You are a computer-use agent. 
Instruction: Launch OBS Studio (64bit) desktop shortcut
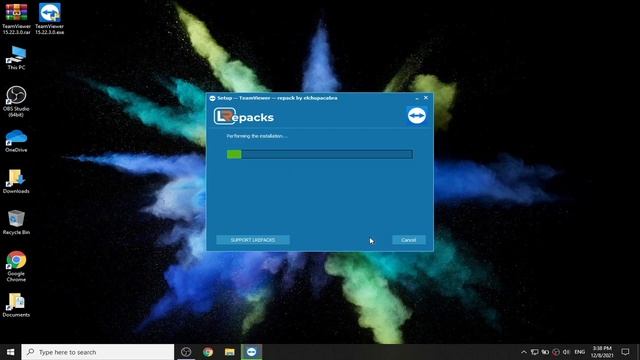(x=16, y=101)
